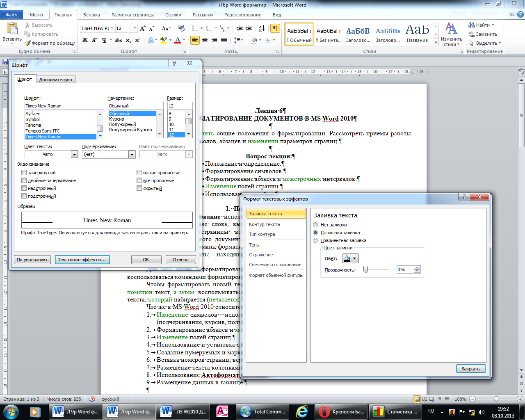Open the Подчеркивание dropdown
Image resolution: width=525 pixels, height=420 pixels.
132,154
